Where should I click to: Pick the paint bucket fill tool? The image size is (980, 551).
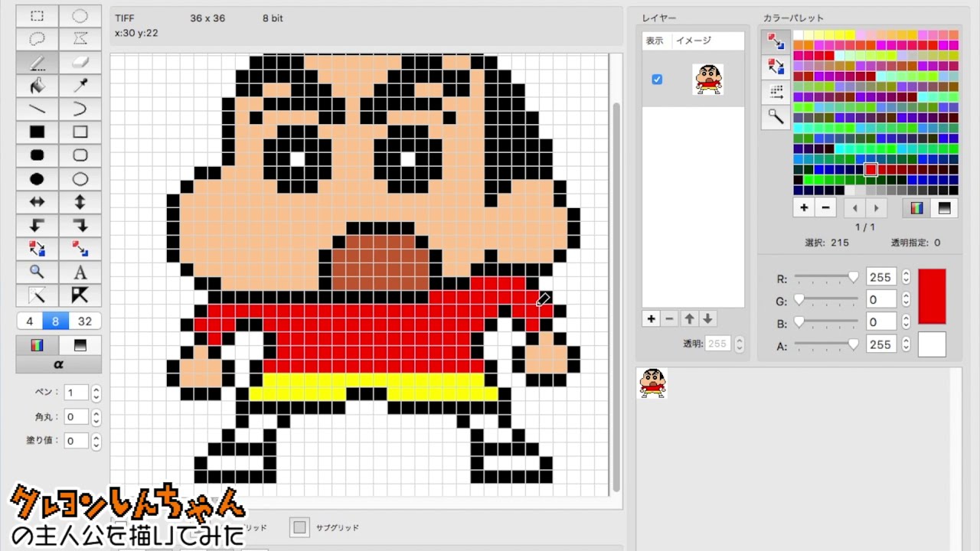(x=37, y=85)
